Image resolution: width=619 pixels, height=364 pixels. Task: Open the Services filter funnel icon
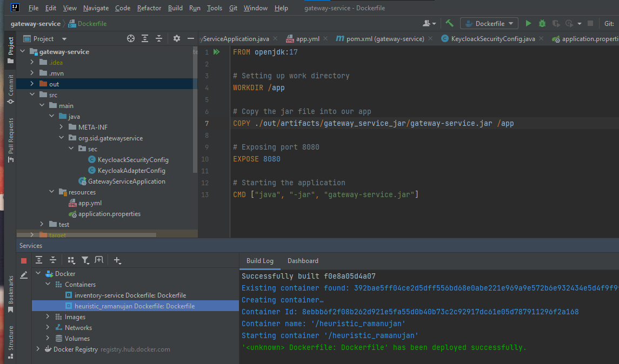[x=85, y=260]
